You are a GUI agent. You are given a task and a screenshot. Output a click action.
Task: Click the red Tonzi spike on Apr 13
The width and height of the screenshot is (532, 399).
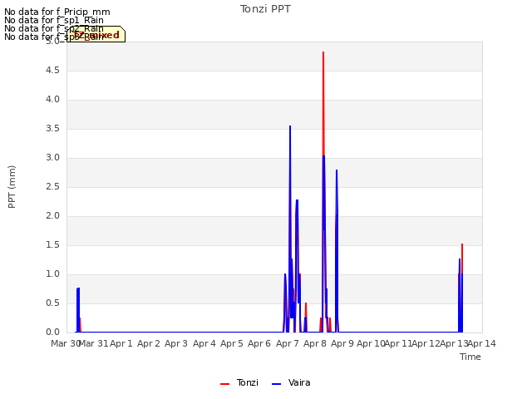coord(462,258)
